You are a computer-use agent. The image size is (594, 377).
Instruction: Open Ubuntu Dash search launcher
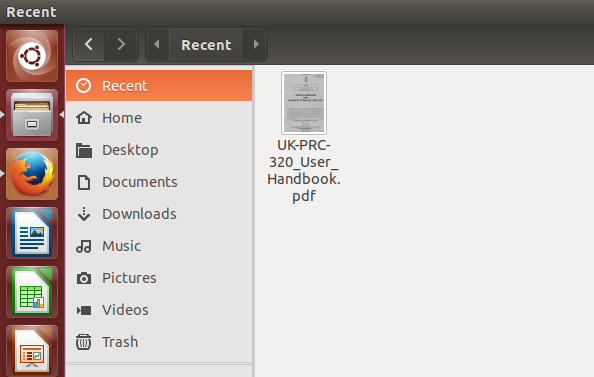click(x=32, y=56)
